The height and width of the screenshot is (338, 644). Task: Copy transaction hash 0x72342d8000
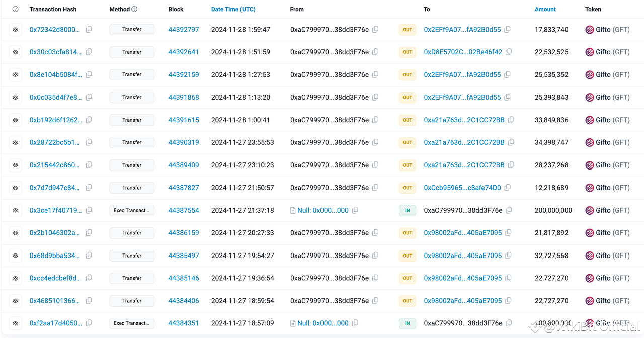pos(89,30)
